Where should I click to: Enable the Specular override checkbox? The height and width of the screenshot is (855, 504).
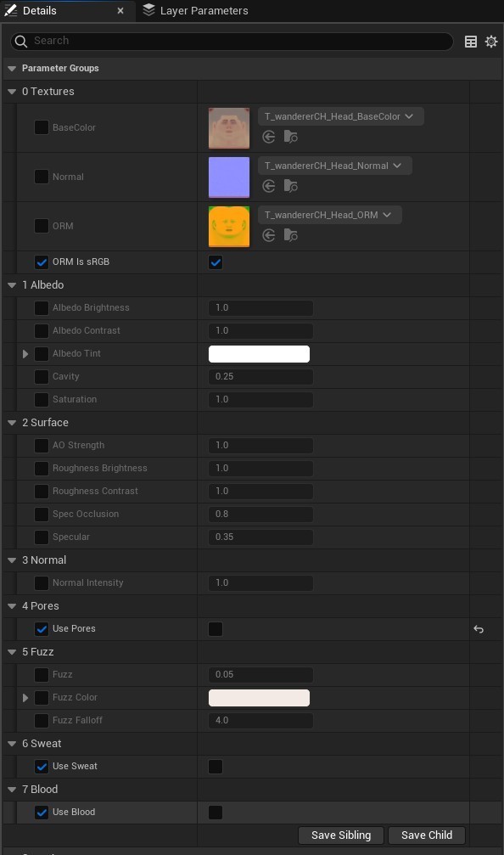pos(42,537)
